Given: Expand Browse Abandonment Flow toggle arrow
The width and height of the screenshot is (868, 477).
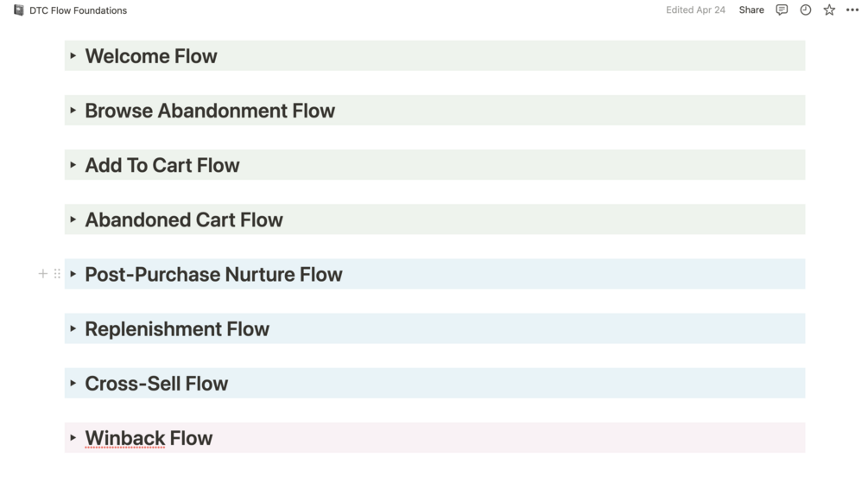Looking at the screenshot, I should (73, 110).
